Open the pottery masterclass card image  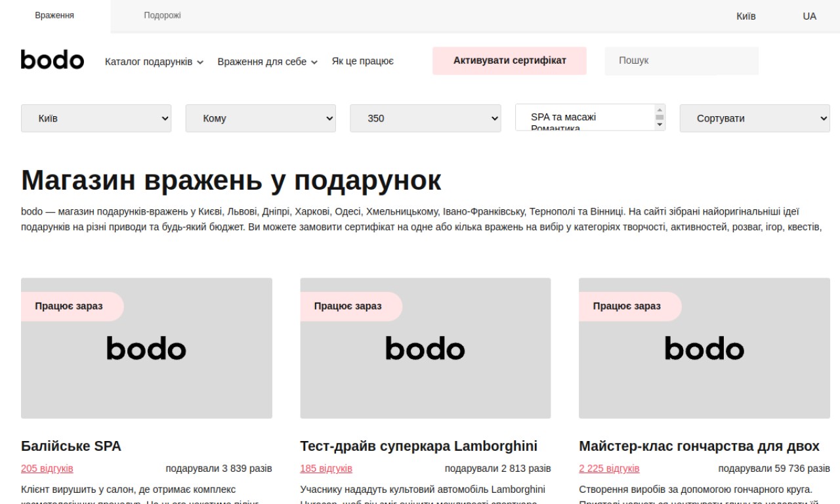coord(704,348)
